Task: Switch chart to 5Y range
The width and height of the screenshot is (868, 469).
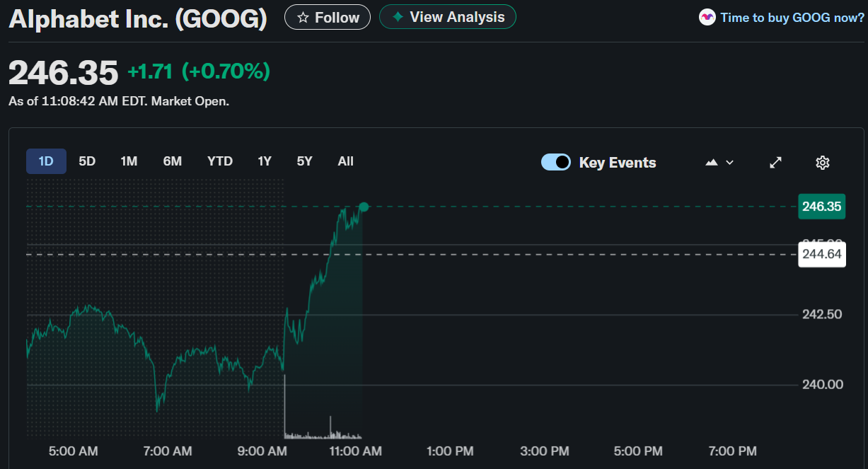Action: (304, 161)
